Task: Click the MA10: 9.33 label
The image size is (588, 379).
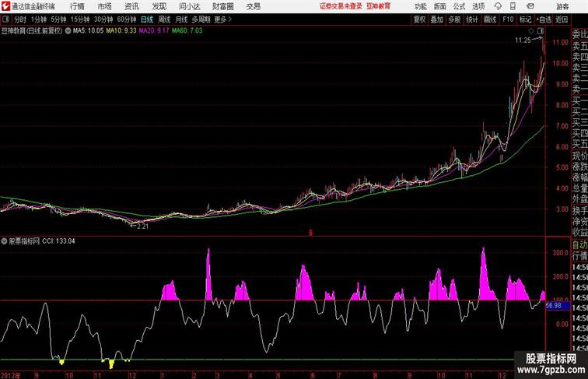Action: coord(121,31)
